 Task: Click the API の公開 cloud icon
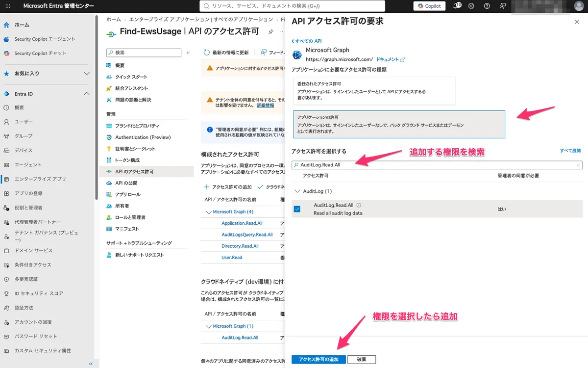[109, 183]
